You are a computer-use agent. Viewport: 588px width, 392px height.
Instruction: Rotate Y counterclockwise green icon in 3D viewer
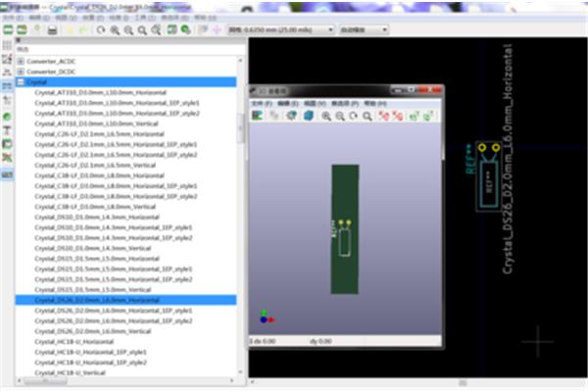pyautogui.click(x=428, y=116)
